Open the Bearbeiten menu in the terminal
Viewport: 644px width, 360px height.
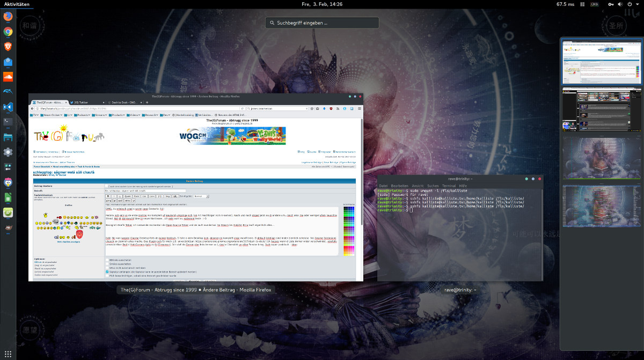pos(399,186)
